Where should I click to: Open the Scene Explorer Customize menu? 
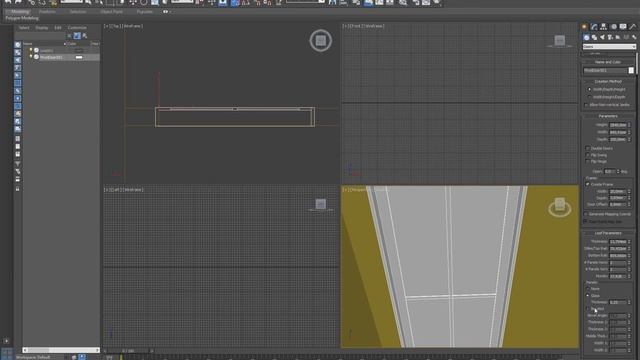[77, 28]
